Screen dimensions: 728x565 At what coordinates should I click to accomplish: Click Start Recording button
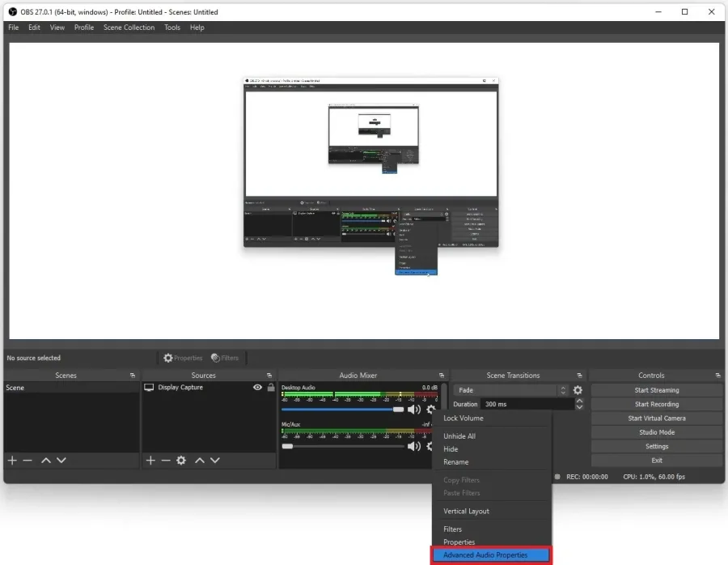coord(657,404)
